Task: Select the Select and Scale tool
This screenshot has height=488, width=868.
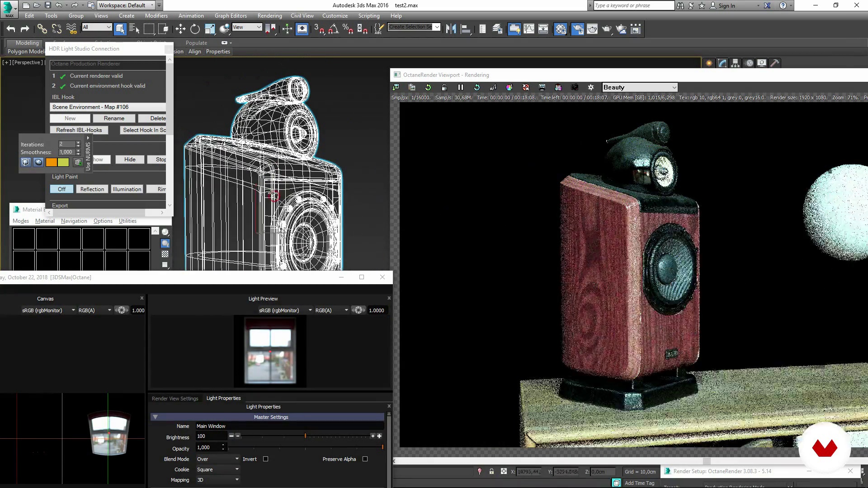Action: tap(210, 29)
